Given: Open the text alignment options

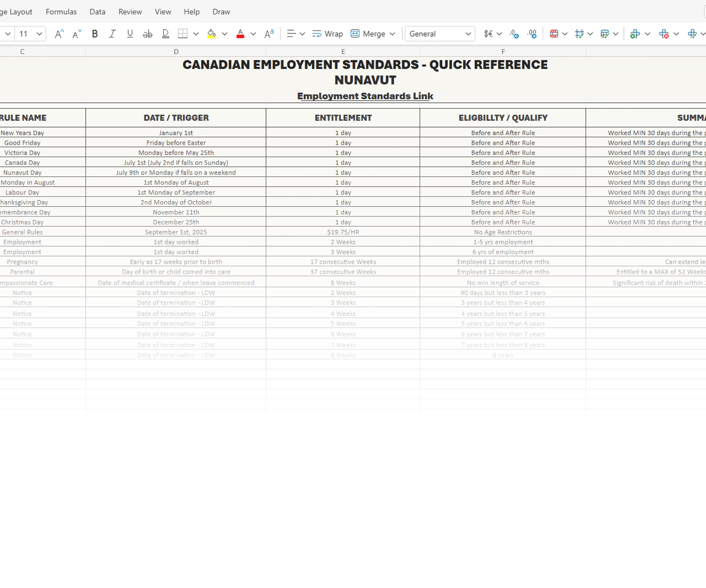Looking at the screenshot, I should click(x=291, y=34).
